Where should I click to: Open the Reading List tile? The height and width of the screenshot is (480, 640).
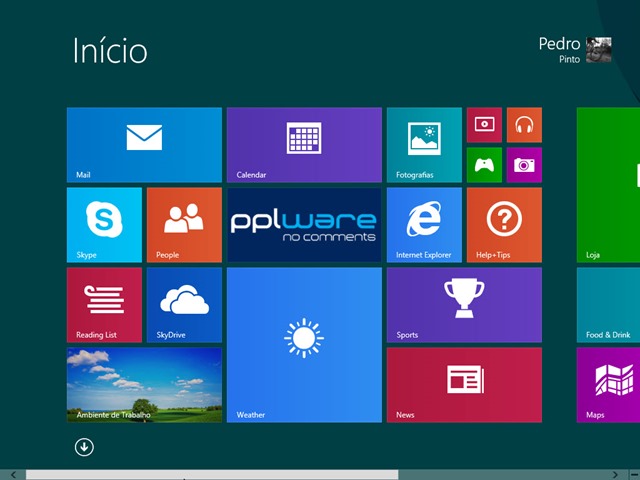click(x=104, y=305)
